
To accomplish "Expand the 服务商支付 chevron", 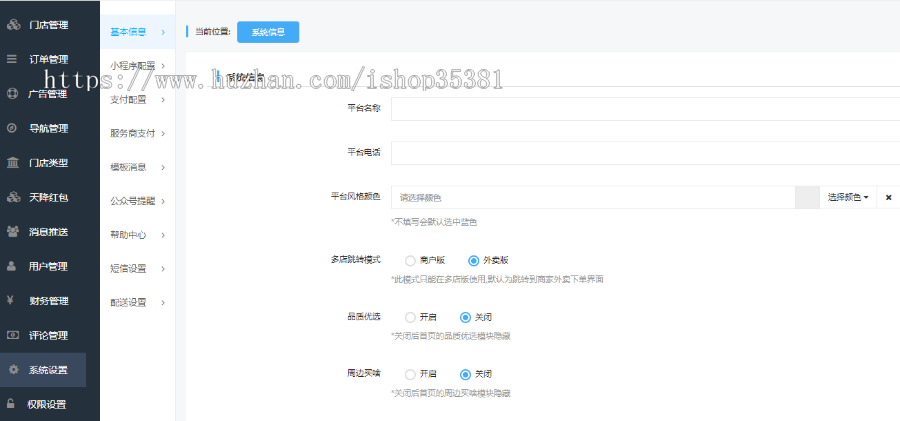I will tap(164, 134).
